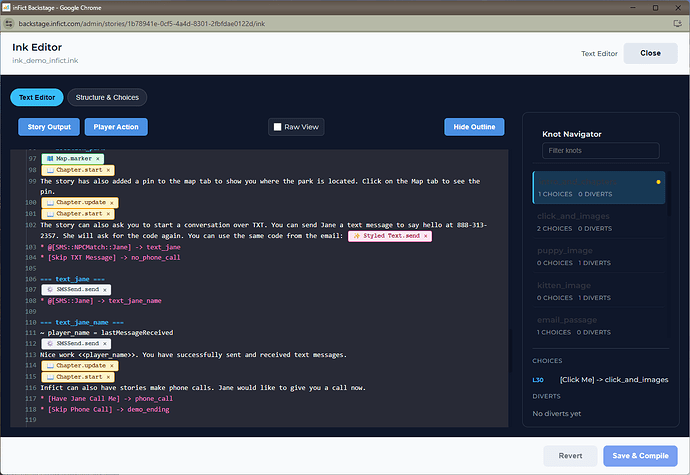Click the book icon on line 114 Chapter.update
Image resolution: width=690 pixels, height=475 pixels.
(51, 366)
